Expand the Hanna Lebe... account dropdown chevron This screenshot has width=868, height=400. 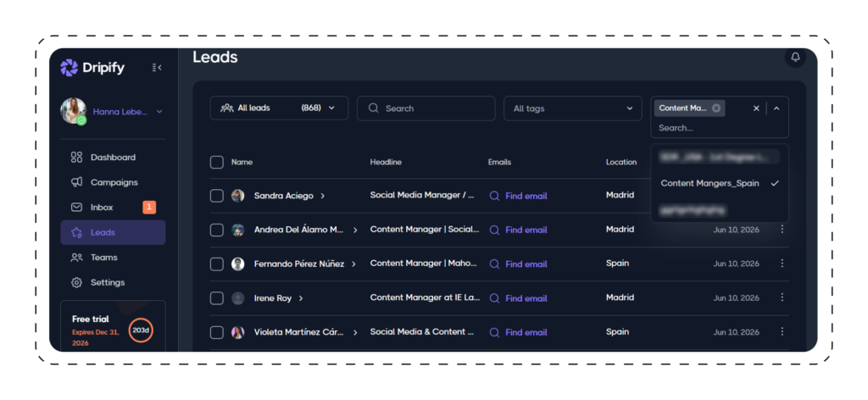coord(159,112)
